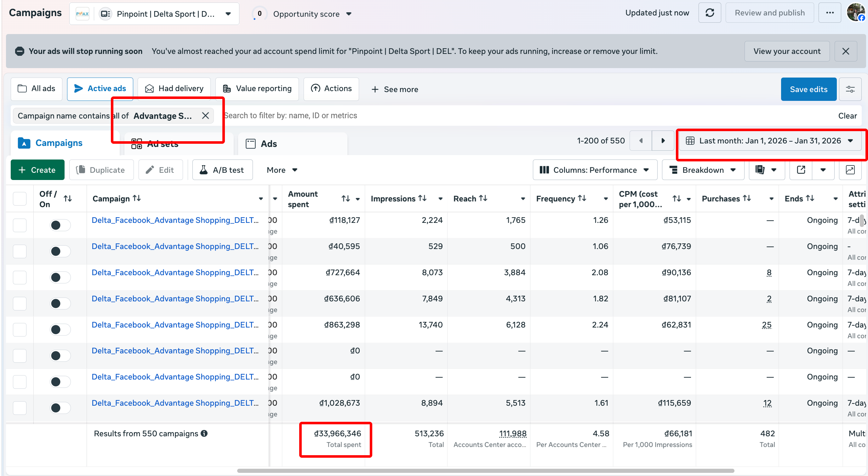Expand the Opportunity score dropdown
Image resolution: width=868 pixels, height=476 pixels.
[x=349, y=14]
